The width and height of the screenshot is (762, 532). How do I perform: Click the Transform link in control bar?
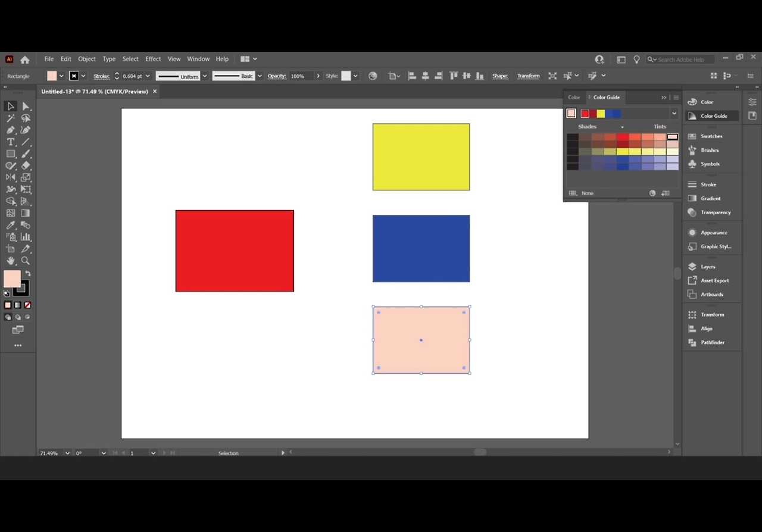pos(528,76)
